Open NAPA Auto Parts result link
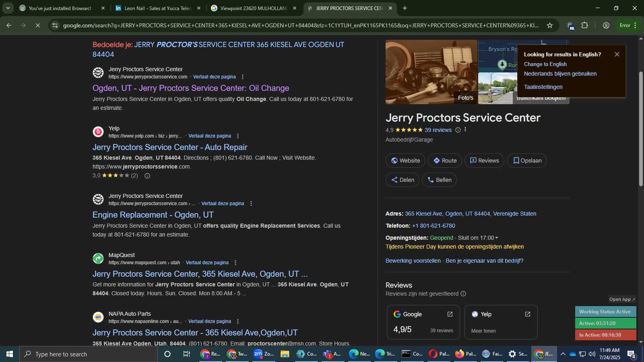This screenshot has width=644, height=362. click(x=195, y=333)
